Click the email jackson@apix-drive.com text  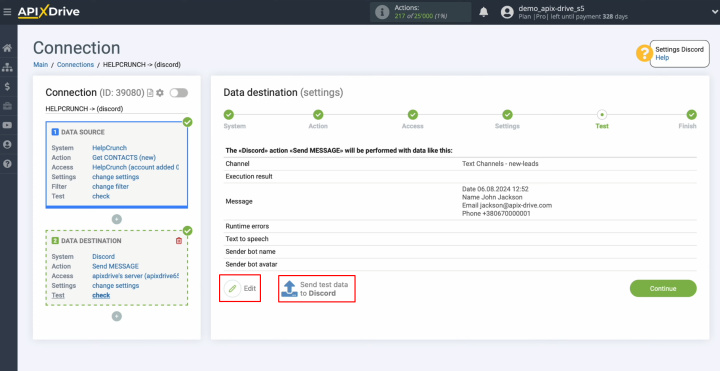click(516, 205)
